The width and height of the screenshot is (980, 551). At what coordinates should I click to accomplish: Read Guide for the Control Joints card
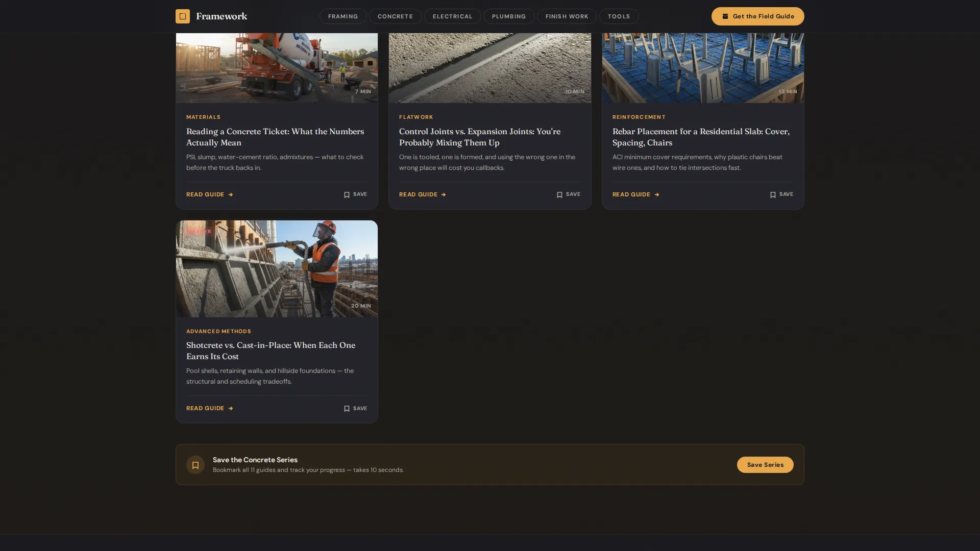(x=423, y=194)
